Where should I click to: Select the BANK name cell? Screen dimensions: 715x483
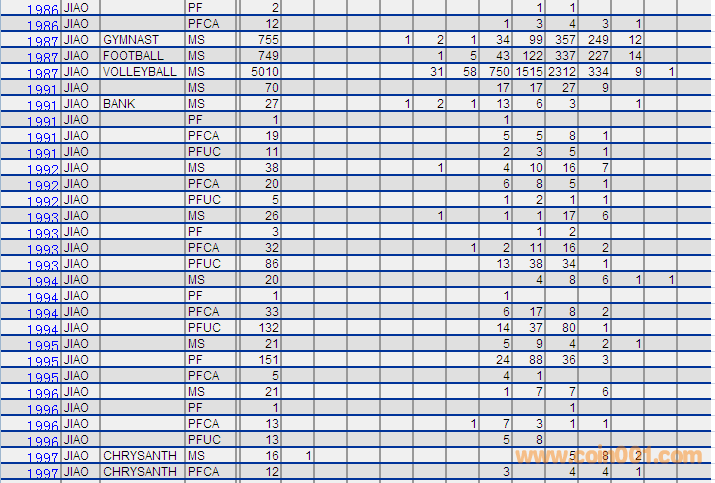click(118, 104)
